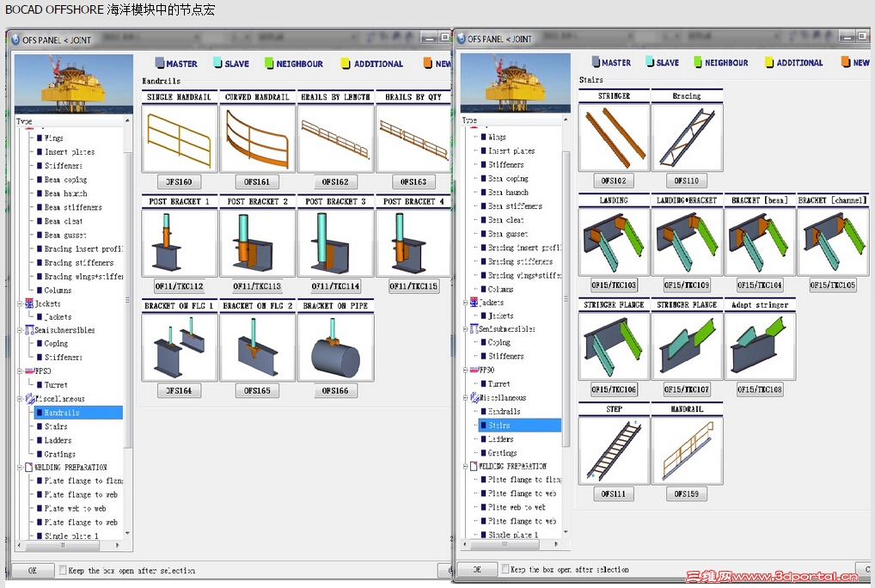Image resolution: width=875 pixels, height=588 pixels.
Task: Select highlighted Stairs item in right tree
Action: click(520, 426)
